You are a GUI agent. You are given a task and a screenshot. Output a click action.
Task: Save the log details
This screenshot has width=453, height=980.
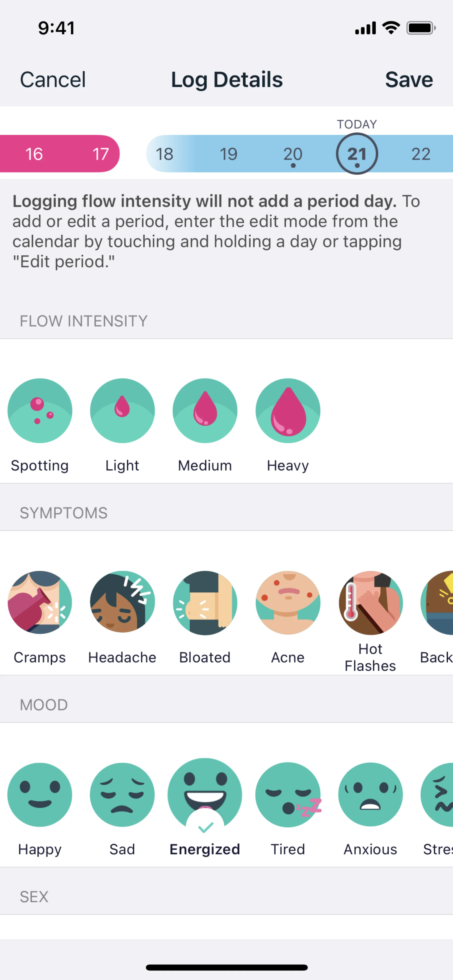(x=408, y=80)
